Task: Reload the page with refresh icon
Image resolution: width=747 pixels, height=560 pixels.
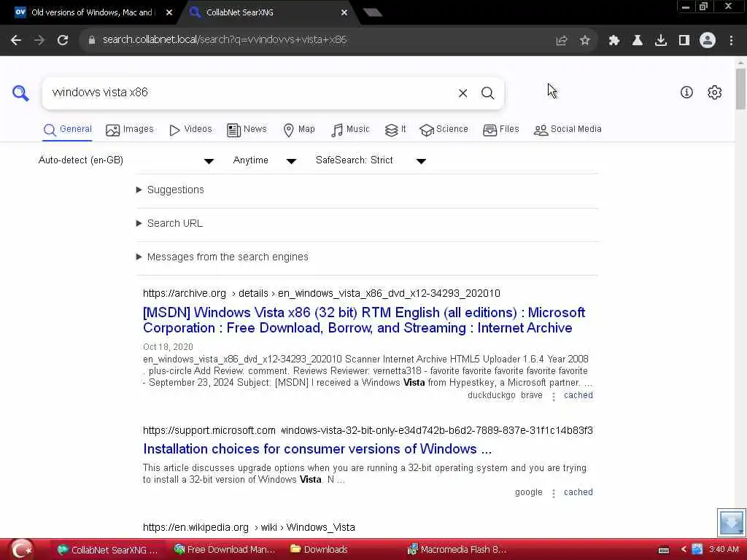Action: [63, 40]
